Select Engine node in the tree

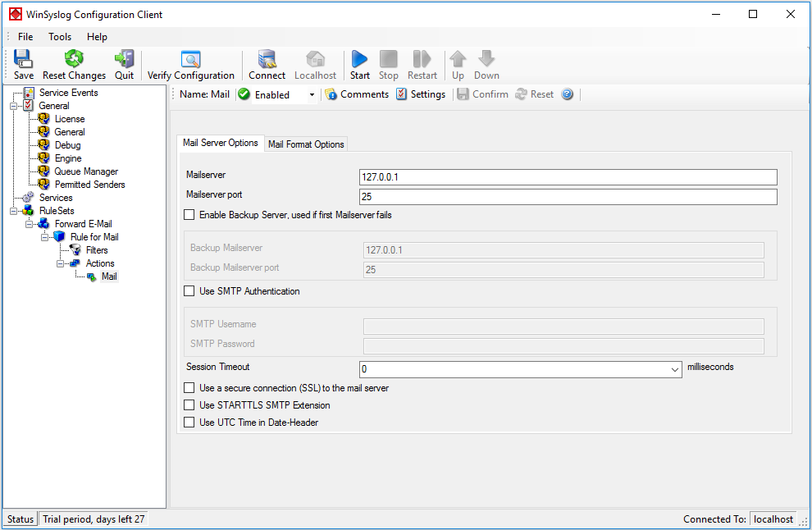68,158
